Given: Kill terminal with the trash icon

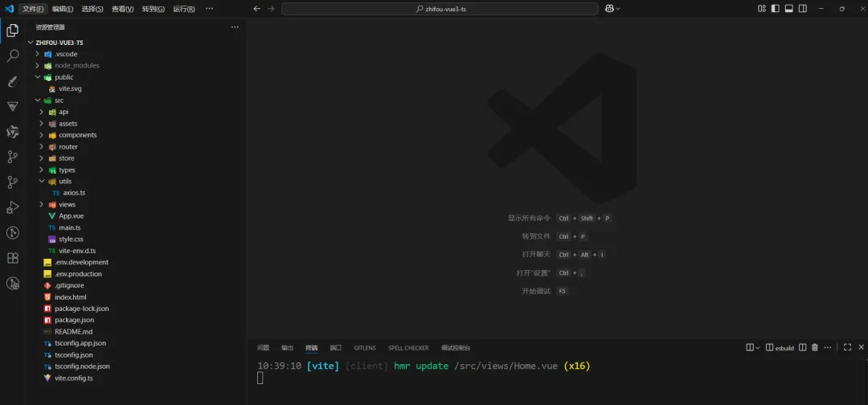Looking at the screenshot, I should click(x=814, y=348).
